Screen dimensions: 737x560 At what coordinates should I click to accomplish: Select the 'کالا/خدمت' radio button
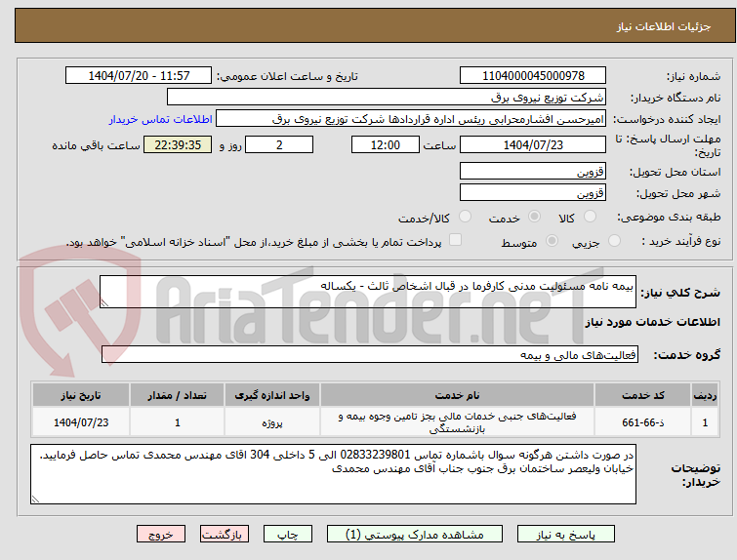tap(465, 217)
